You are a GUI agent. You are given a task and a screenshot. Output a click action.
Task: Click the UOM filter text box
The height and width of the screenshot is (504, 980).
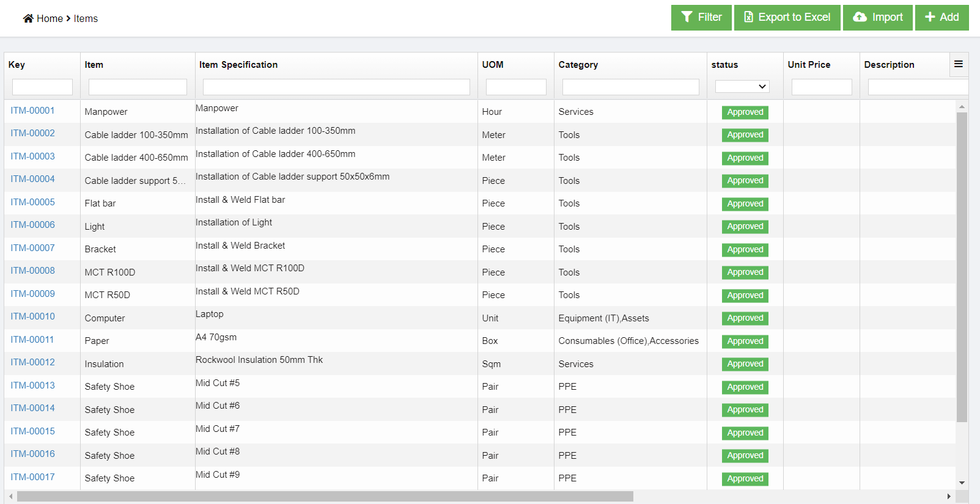pyautogui.click(x=516, y=87)
